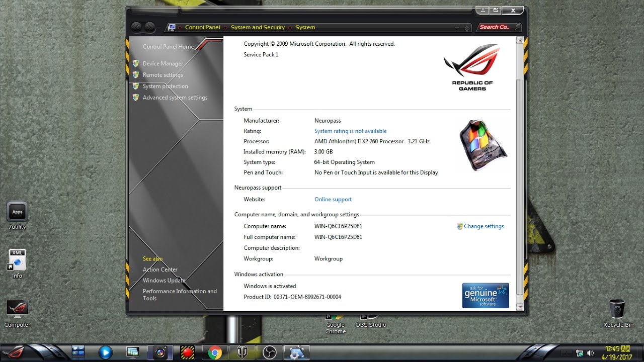Click the 64-bit Operating System text
Viewport: 644px width, 362px height.
[x=345, y=162]
